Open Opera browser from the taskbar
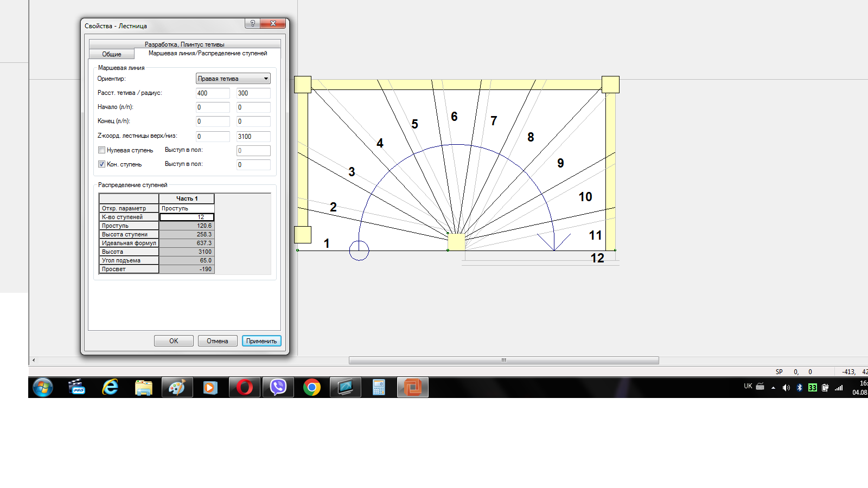The height and width of the screenshot is (488, 868). [x=244, y=387]
